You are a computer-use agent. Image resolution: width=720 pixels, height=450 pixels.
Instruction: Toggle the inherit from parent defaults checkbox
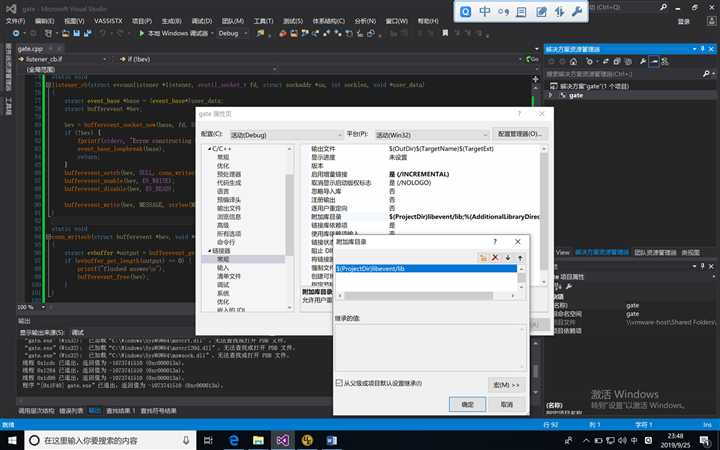(339, 382)
